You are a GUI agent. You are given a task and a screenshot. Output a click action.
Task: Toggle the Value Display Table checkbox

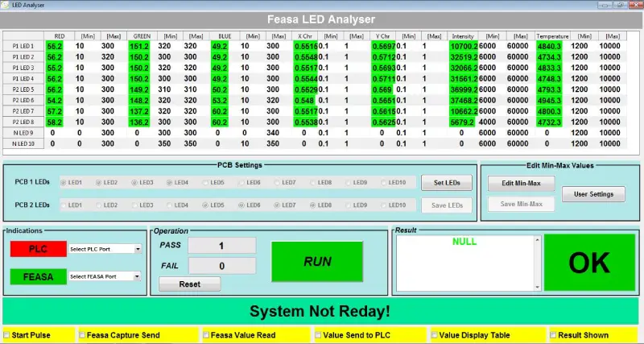[x=434, y=335]
